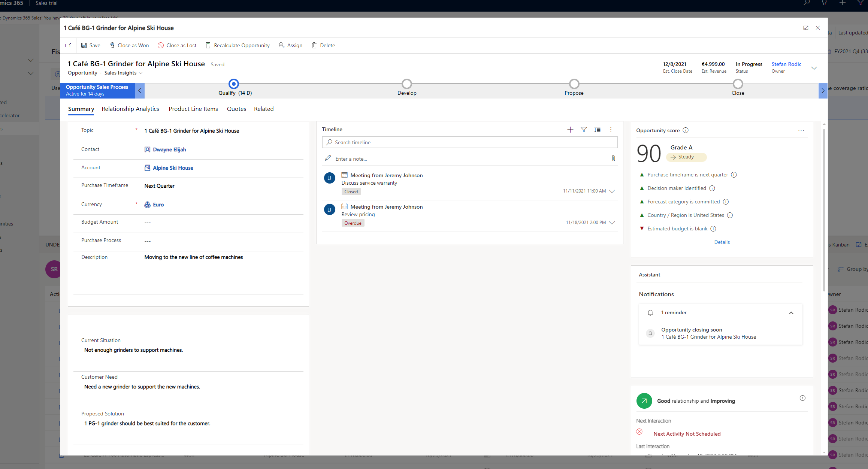Collapse the 1 reminder notification group
Screen dimensions: 868x469
(791, 313)
